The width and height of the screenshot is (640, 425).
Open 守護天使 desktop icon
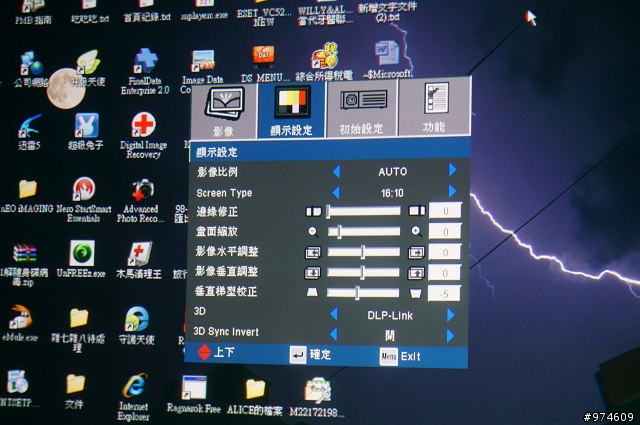pyautogui.click(x=137, y=325)
